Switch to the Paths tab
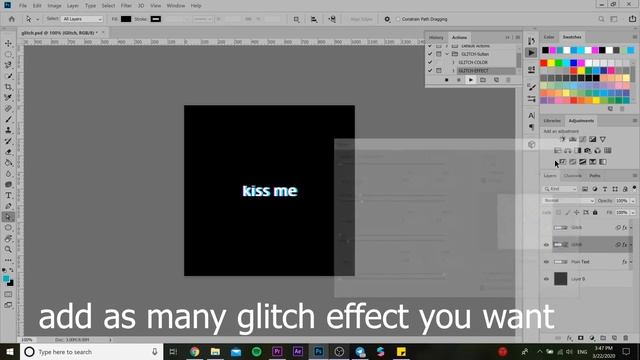 [x=595, y=176]
